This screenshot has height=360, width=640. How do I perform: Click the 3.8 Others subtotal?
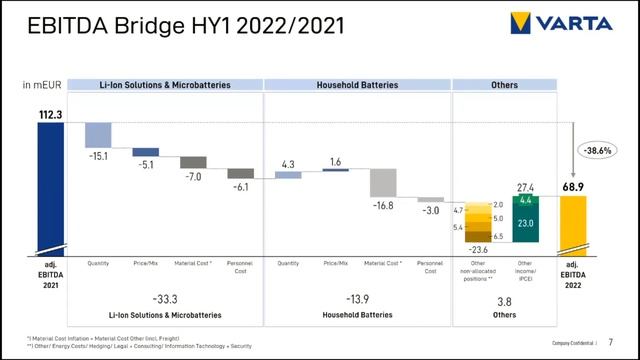504,302
